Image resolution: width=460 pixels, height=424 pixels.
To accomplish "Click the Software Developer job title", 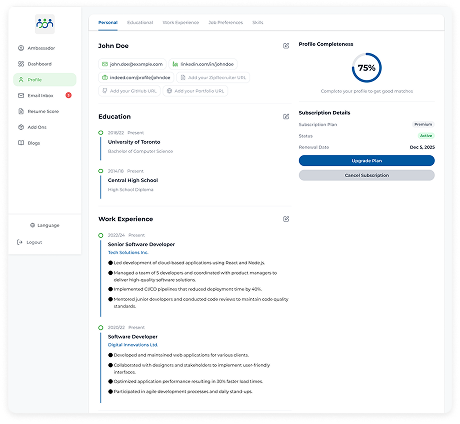I will (133, 337).
